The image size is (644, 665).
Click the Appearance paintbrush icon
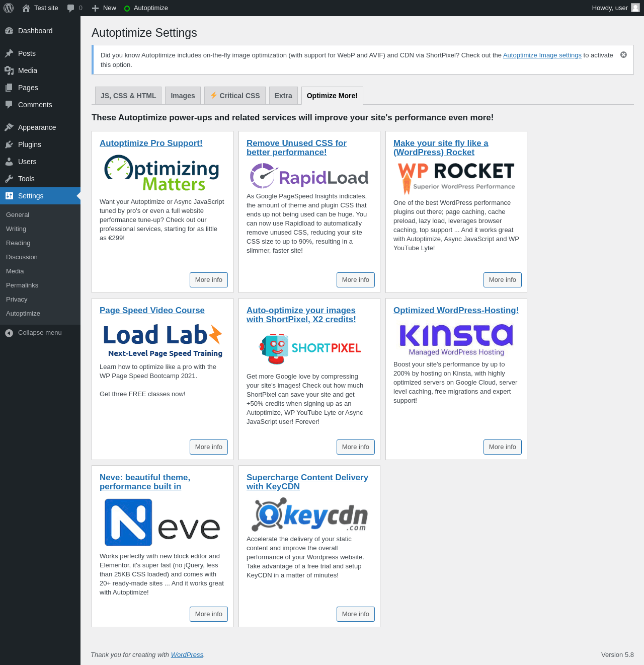[9, 127]
